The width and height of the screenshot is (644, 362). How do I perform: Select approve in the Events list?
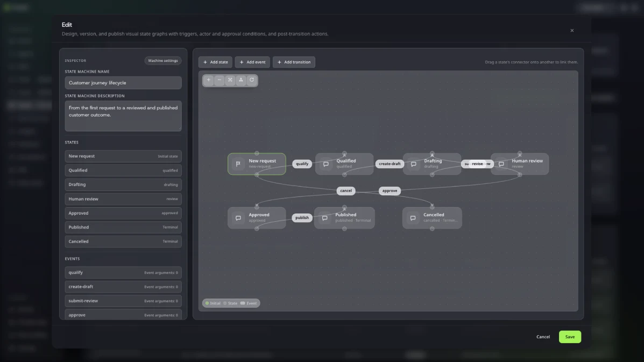(x=123, y=315)
